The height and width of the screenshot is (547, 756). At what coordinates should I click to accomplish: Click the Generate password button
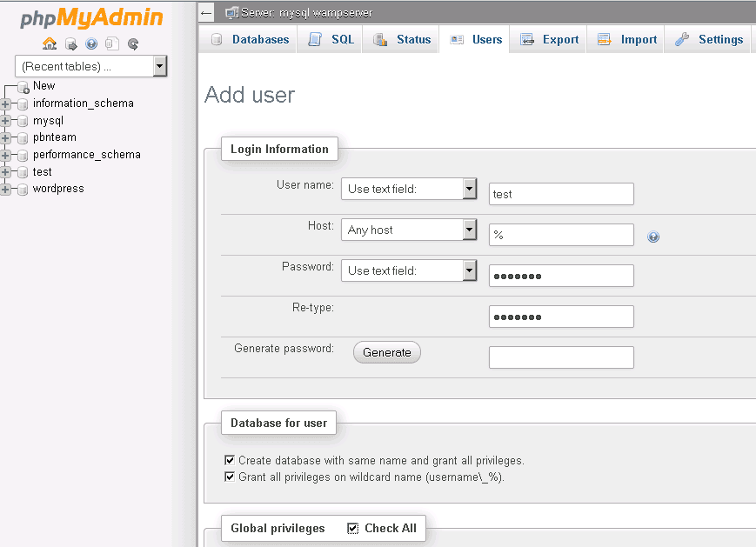pos(386,352)
